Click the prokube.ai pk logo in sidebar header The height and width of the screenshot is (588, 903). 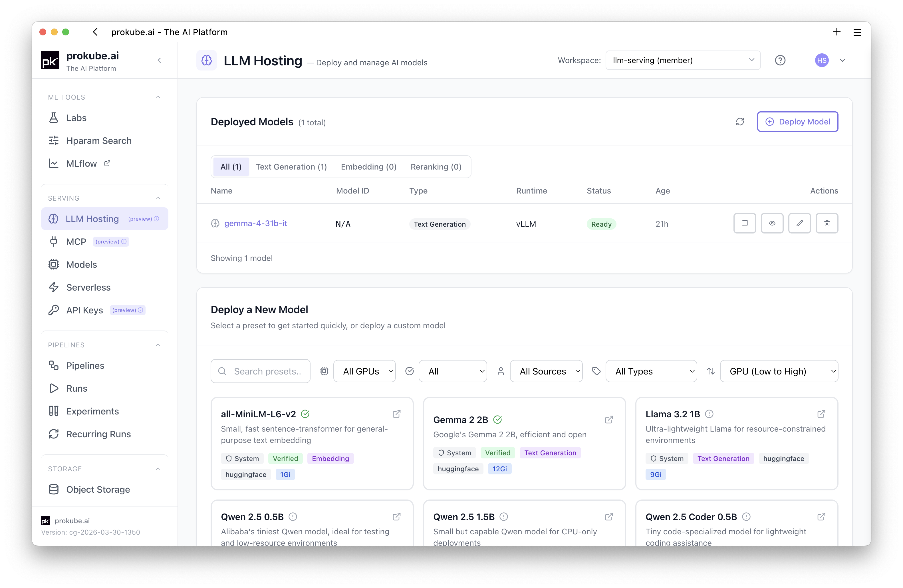pyautogui.click(x=50, y=60)
